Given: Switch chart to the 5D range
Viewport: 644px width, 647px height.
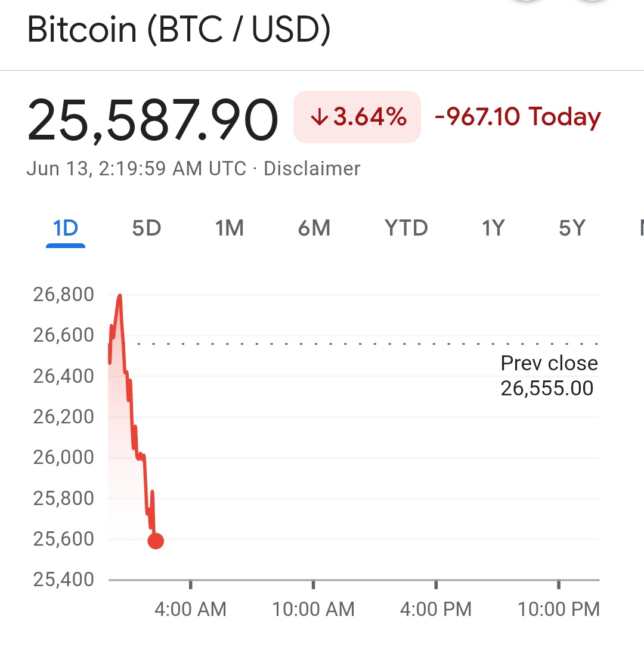Looking at the screenshot, I should tap(147, 228).
